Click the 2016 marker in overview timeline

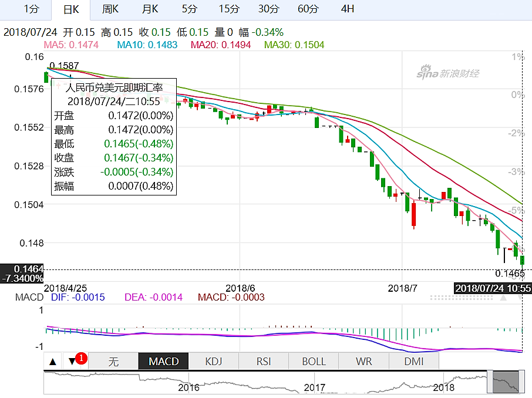point(188,387)
